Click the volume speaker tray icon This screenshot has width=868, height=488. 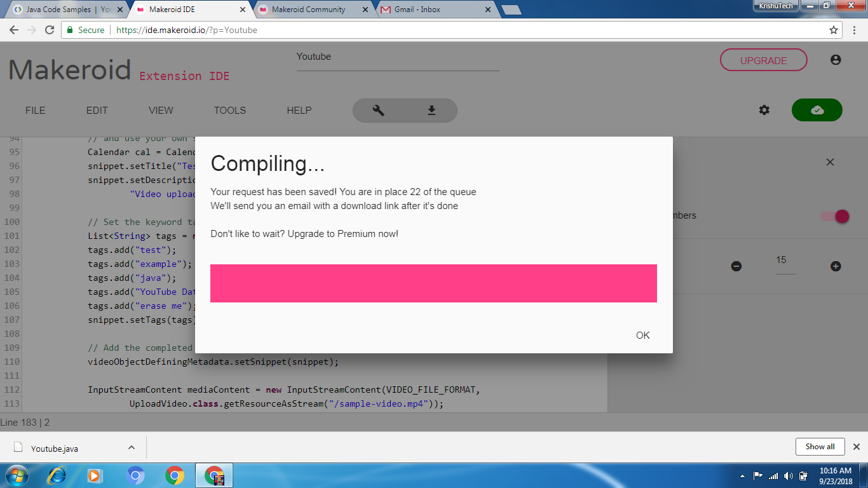(788, 476)
